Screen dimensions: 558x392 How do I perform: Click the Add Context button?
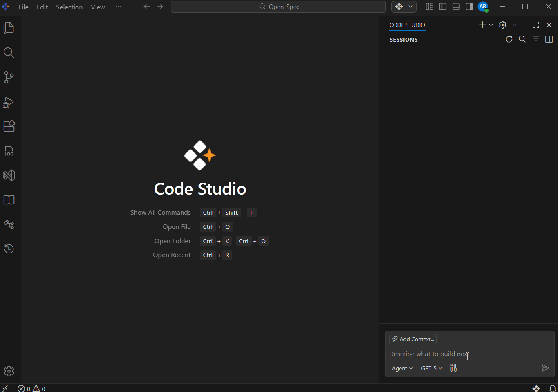(413, 339)
